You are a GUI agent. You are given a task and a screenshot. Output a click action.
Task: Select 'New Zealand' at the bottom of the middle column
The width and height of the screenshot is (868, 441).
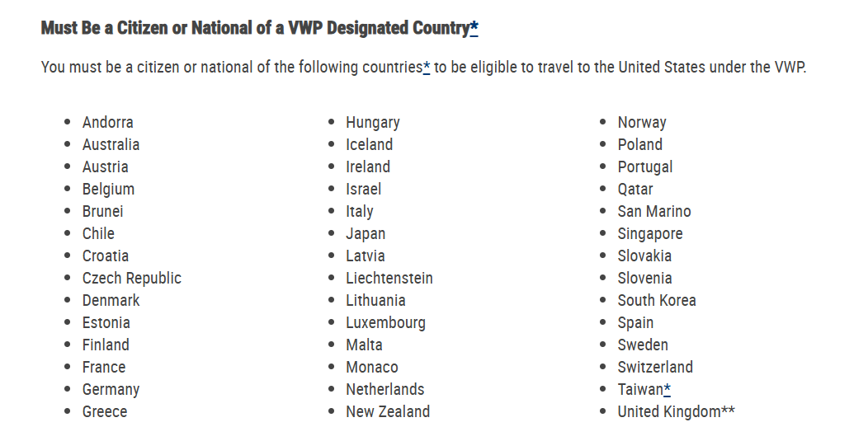[x=388, y=411]
